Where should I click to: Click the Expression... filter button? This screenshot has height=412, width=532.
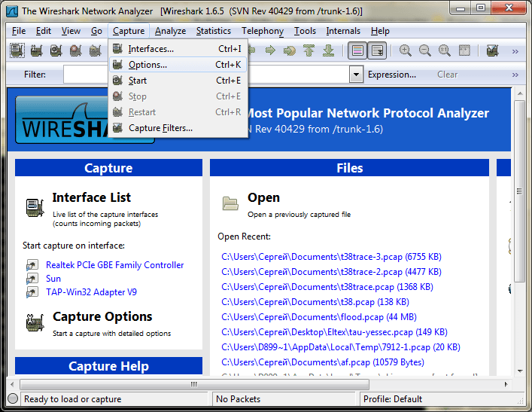(x=392, y=75)
